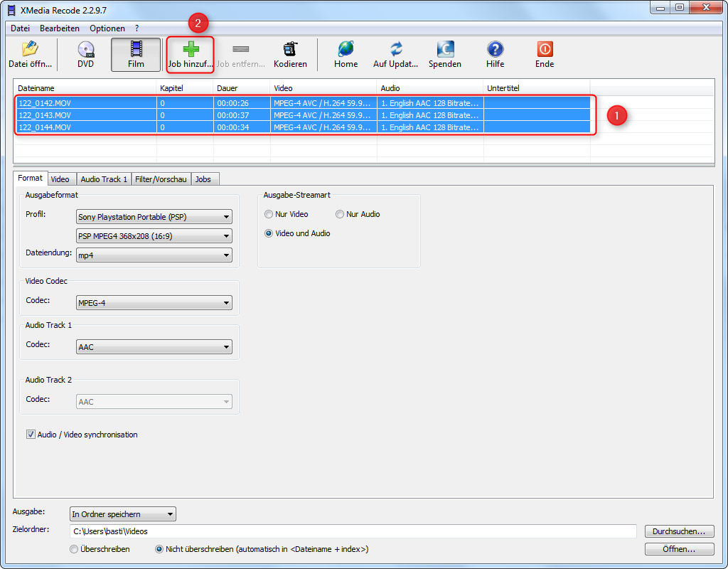Check for updates via Auf Updates icon
728x569 pixels.
pos(396,50)
